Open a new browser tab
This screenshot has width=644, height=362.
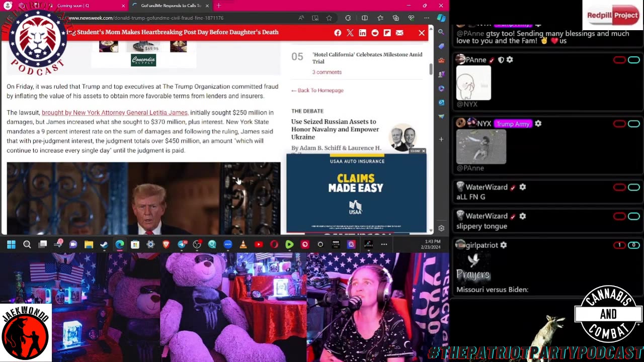coord(218,6)
